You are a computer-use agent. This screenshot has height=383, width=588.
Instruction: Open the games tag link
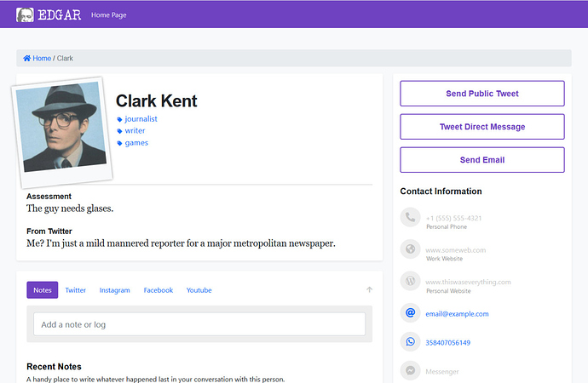click(136, 143)
